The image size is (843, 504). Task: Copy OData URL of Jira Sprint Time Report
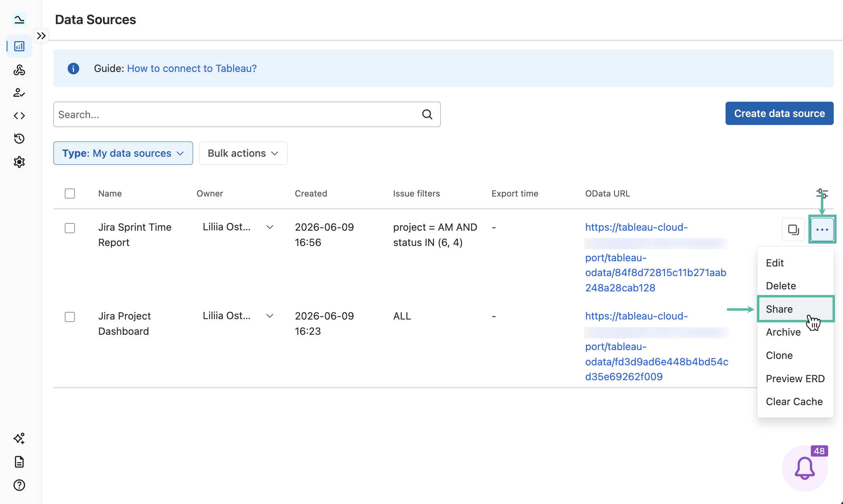(793, 229)
